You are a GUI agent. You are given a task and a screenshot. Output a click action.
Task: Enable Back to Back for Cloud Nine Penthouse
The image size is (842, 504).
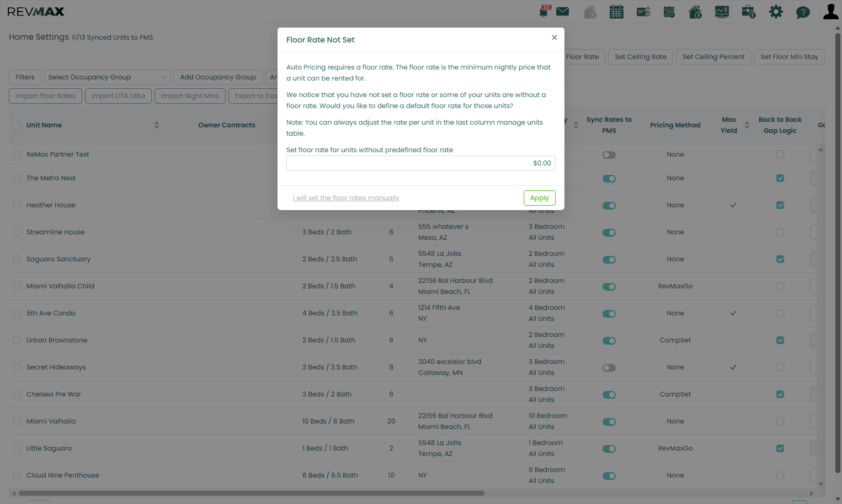click(x=780, y=475)
